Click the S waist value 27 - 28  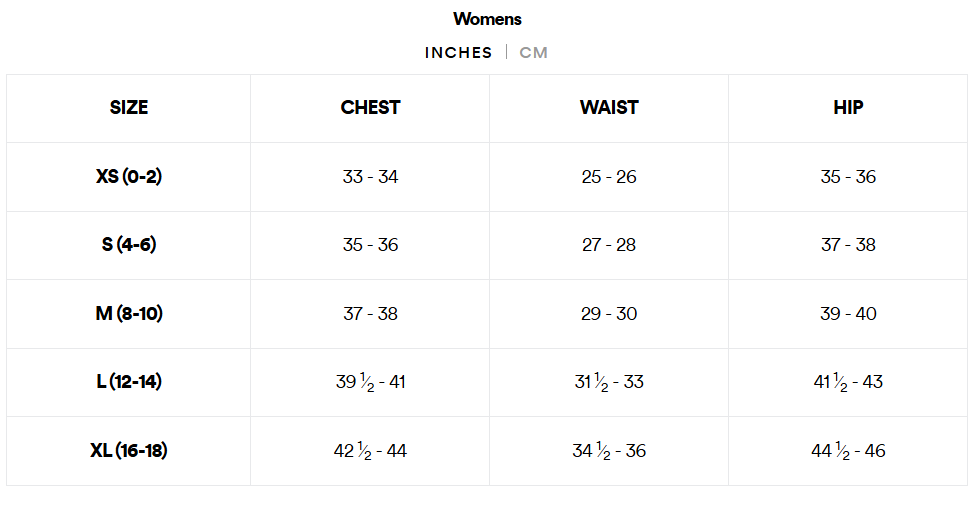pos(609,245)
